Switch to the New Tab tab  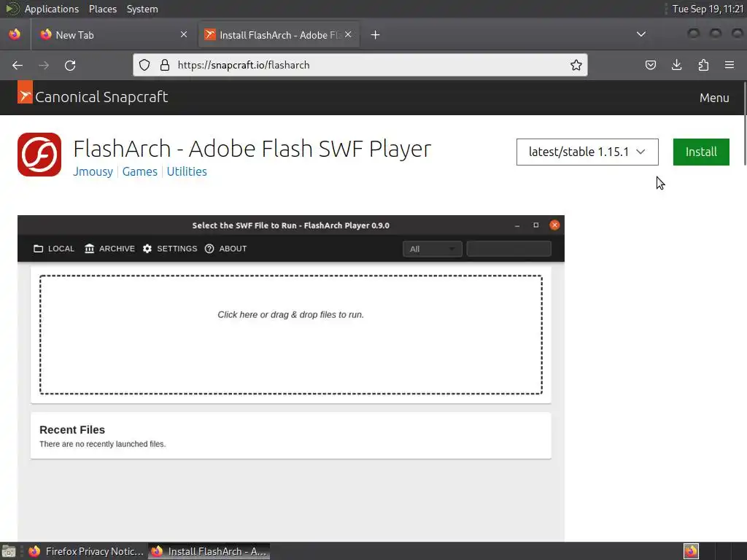tap(115, 35)
